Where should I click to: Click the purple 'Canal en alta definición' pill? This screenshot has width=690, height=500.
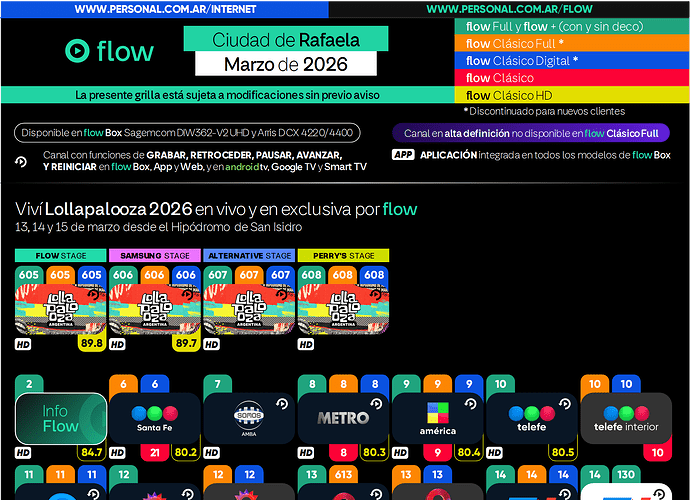[x=531, y=133]
